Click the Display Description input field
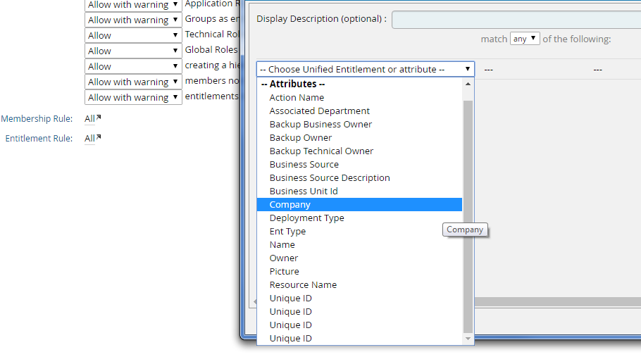 [x=516, y=20]
